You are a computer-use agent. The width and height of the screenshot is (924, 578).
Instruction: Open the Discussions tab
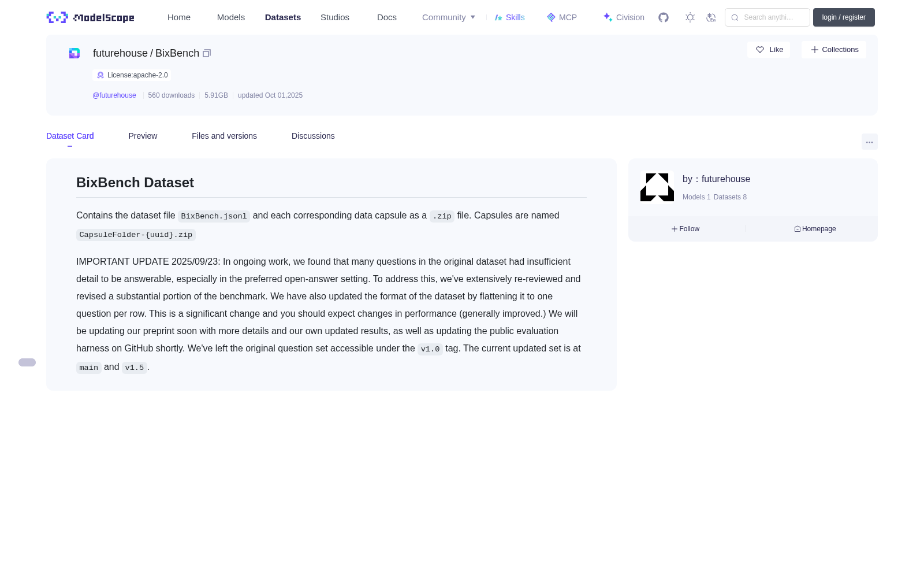[x=313, y=136]
